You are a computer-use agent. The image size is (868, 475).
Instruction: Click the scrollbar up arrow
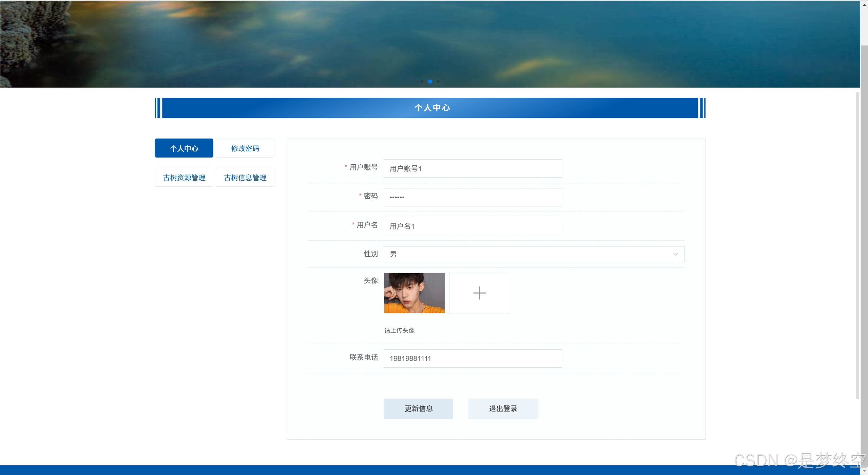click(x=864, y=5)
